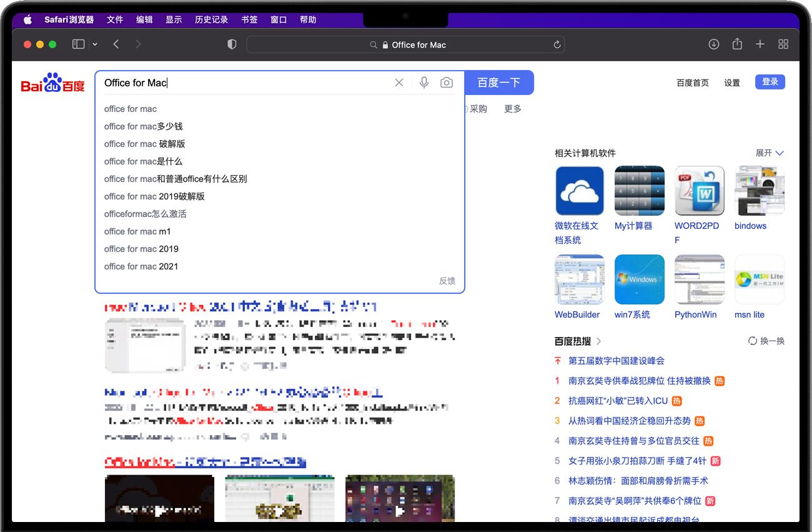Image resolution: width=812 pixels, height=532 pixels.
Task: Click the Baidu logo
Action: click(x=52, y=83)
